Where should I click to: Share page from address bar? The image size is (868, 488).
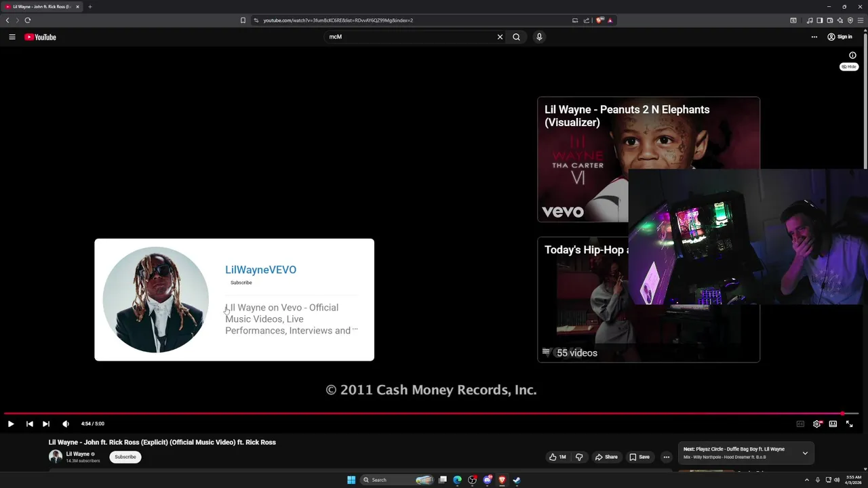click(x=587, y=20)
